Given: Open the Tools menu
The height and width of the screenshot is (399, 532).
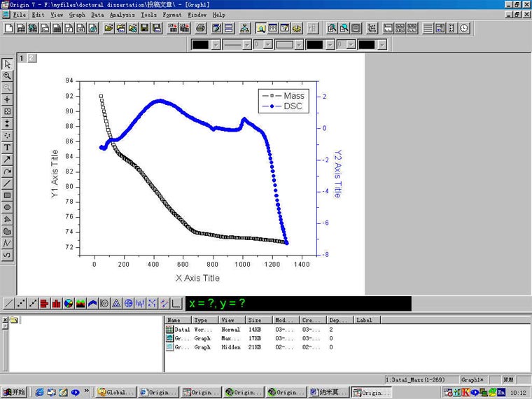Looking at the screenshot, I should [148, 15].
